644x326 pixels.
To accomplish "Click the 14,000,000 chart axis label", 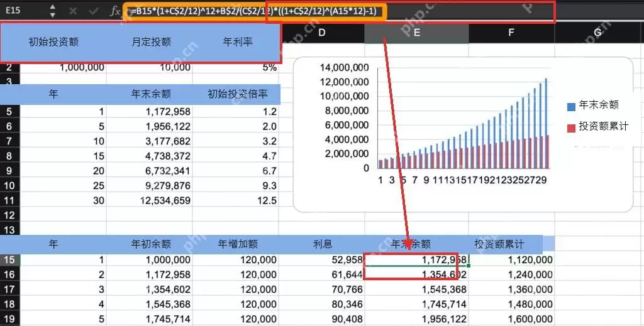I will pos(344,67).
